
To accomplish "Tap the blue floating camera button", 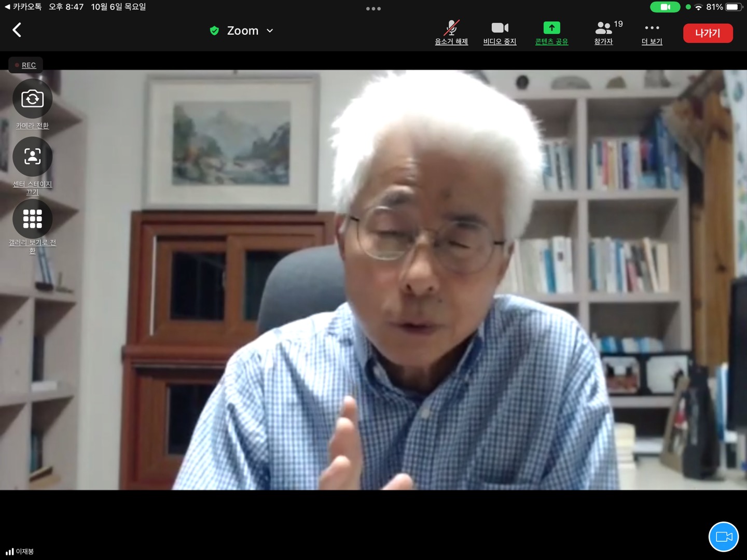I will click(x=724, y=537).
